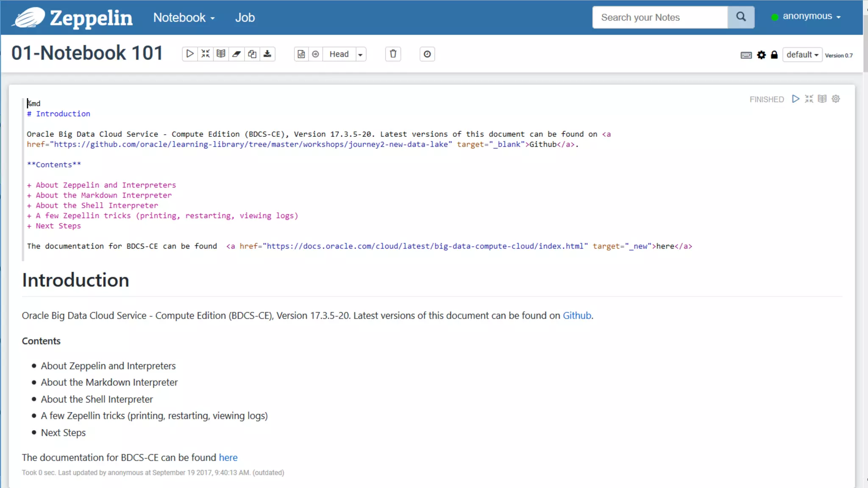Export the note with download icon
The height and width of the screenshot is (488, 868).
click(x=267, y=54)
